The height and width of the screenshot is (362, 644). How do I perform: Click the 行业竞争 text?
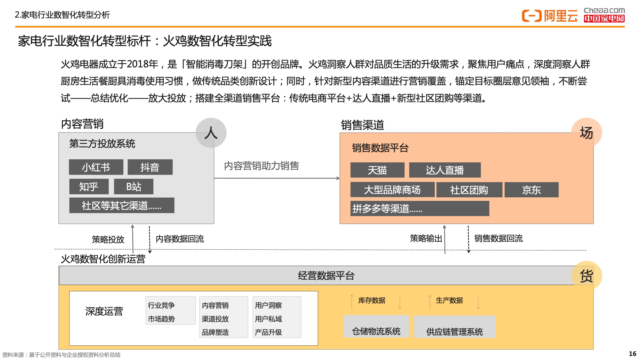click(x=161, y=305)
